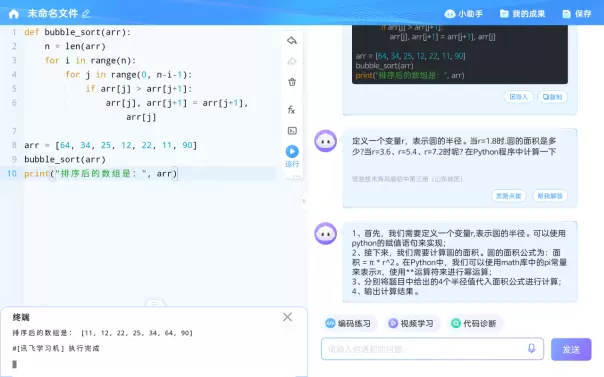Go to home via the house icon
Viewport: 604px width, 377px height.
14,14
